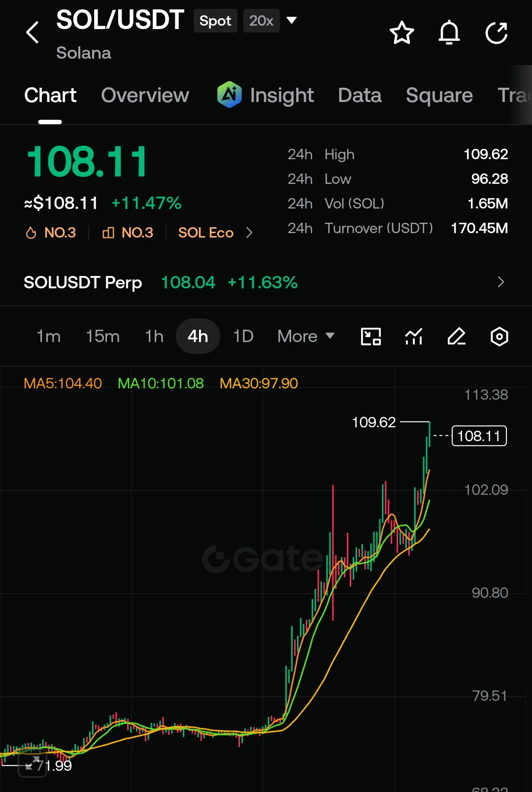The height and width of the screenshot is (792, 532).
Task: Select the 1D timeframe
Action: [x=243, y=336]
